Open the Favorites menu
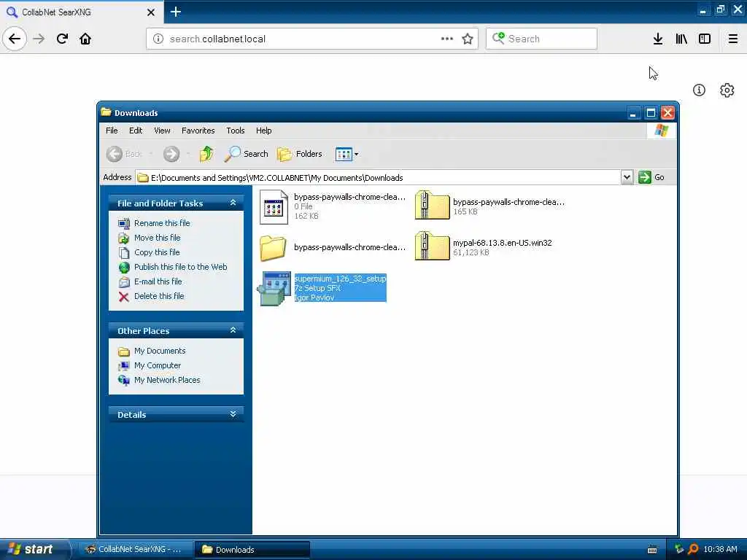Image resolution: width=747 pixels, height=560 pixels. 198,131
